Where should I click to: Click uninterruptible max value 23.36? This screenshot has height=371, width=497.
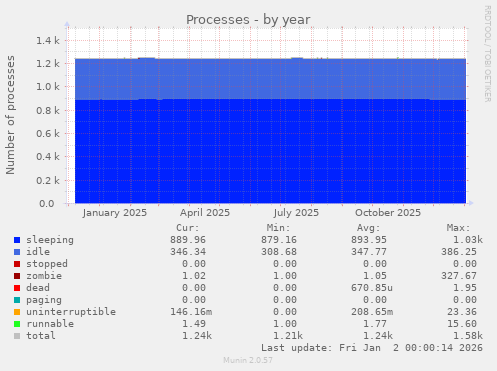(x=462, y=312)
